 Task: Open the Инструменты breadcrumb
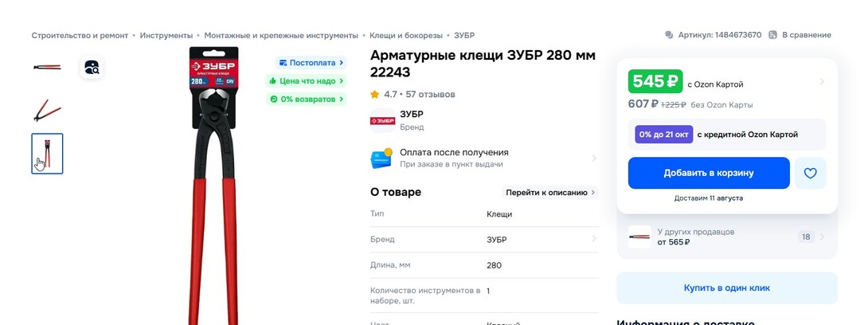point(166,35)
